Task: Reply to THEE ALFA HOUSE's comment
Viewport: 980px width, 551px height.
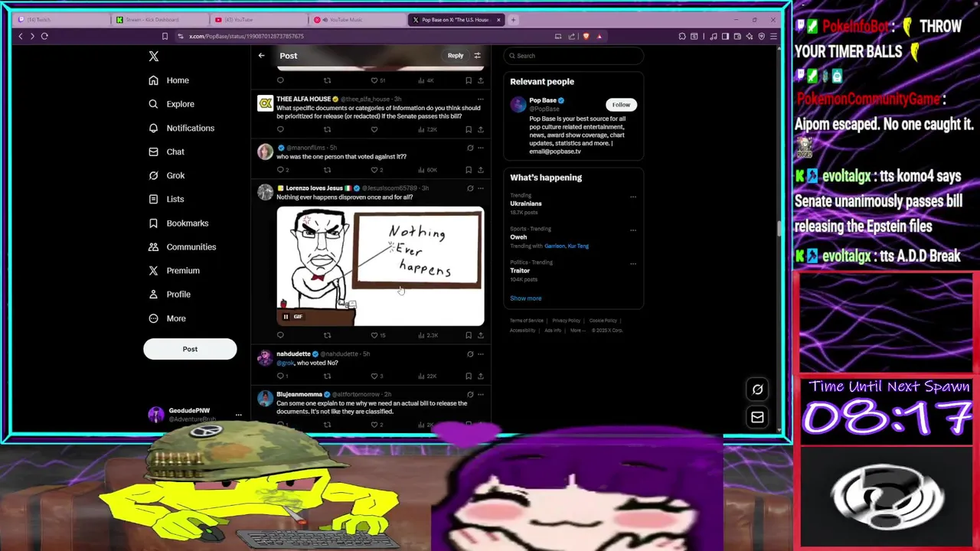Action: [280, 129]
